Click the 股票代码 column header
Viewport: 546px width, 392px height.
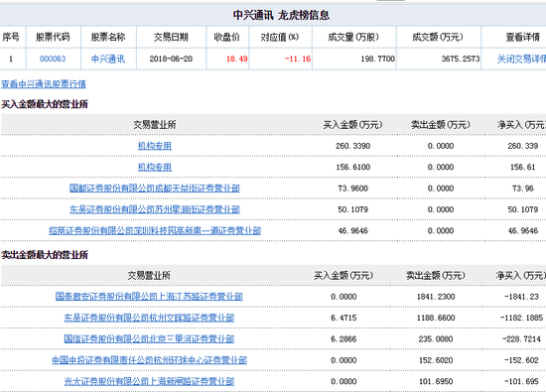pos(53,37)
